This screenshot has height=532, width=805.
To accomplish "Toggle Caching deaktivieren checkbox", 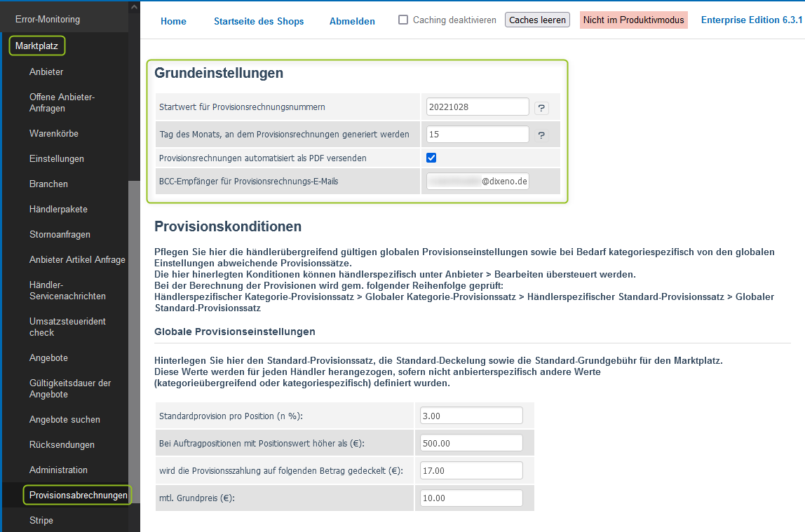I will pos(403,20).
